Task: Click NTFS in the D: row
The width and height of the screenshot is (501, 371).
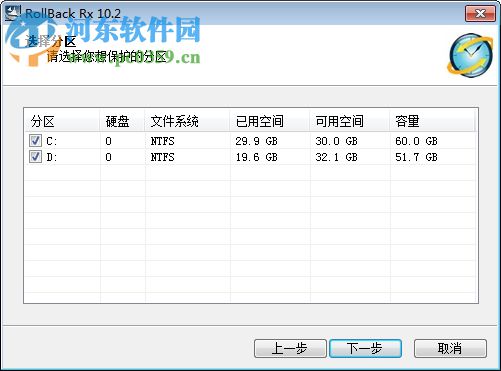Action: click(162, 157)
